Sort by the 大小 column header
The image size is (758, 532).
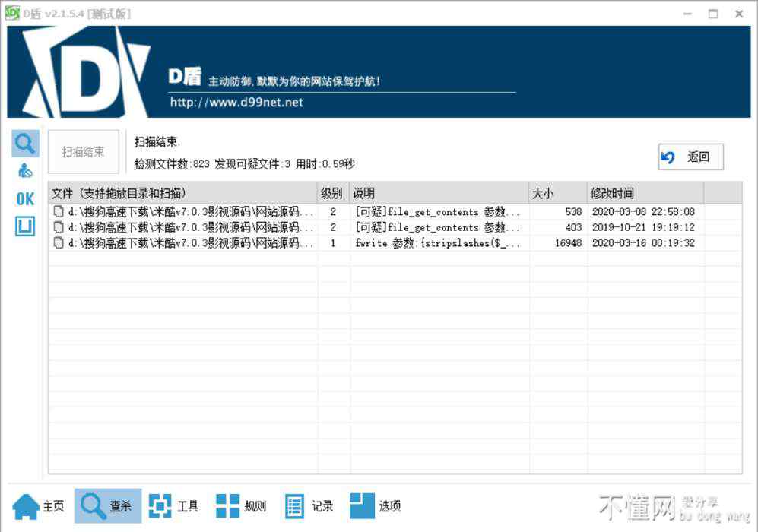point(558,193)
